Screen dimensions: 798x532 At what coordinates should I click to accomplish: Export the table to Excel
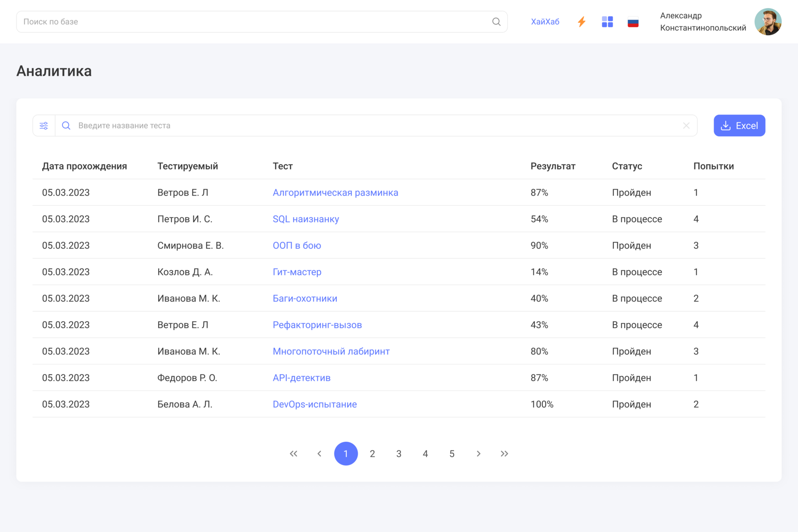pyautogui.click(x=739, y=126)
